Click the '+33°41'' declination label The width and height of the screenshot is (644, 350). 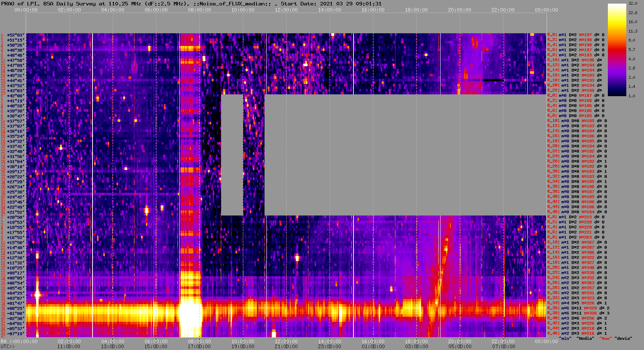click(16, 146)
